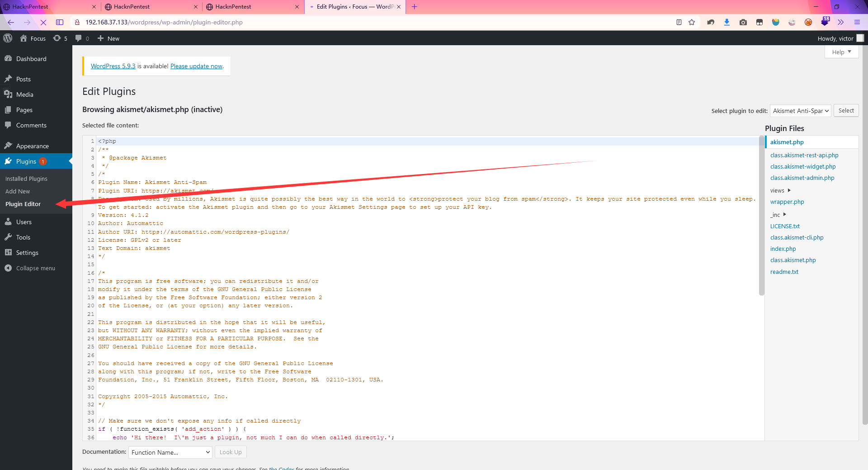Open class.akismet-admin.php file
Image resolution: width=868 pixels, height=470 pixels.
[802, 178]
